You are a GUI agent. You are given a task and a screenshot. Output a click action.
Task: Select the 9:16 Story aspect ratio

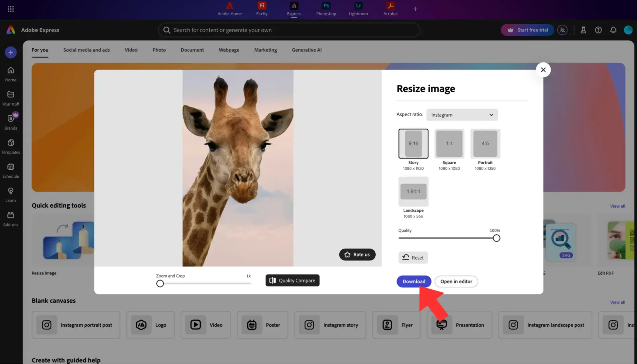pos(413,143)
